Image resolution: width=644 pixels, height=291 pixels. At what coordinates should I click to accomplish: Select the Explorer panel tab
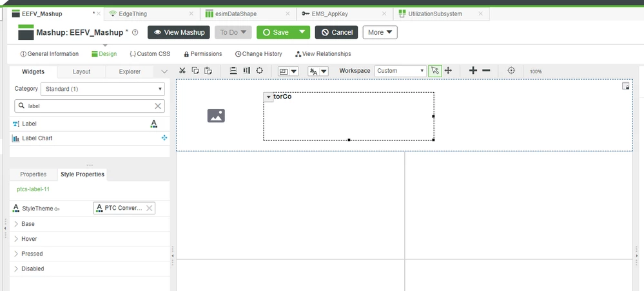(130, 71)
